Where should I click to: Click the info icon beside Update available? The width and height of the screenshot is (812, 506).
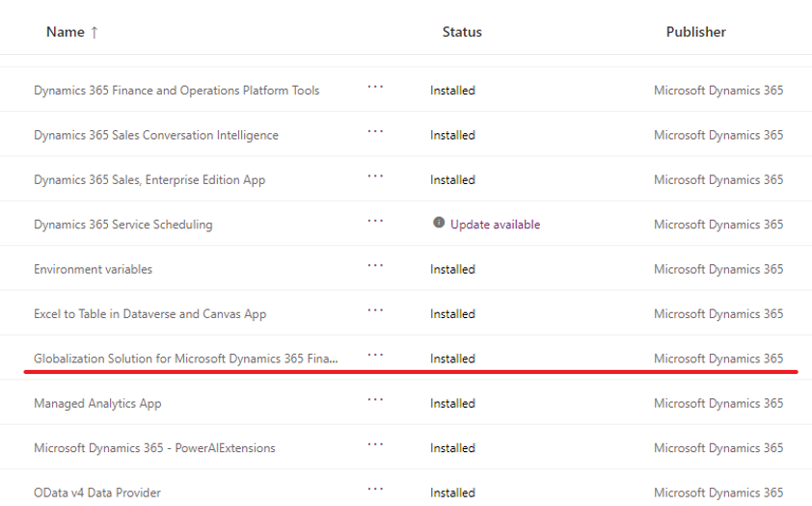tap(439, 223)
